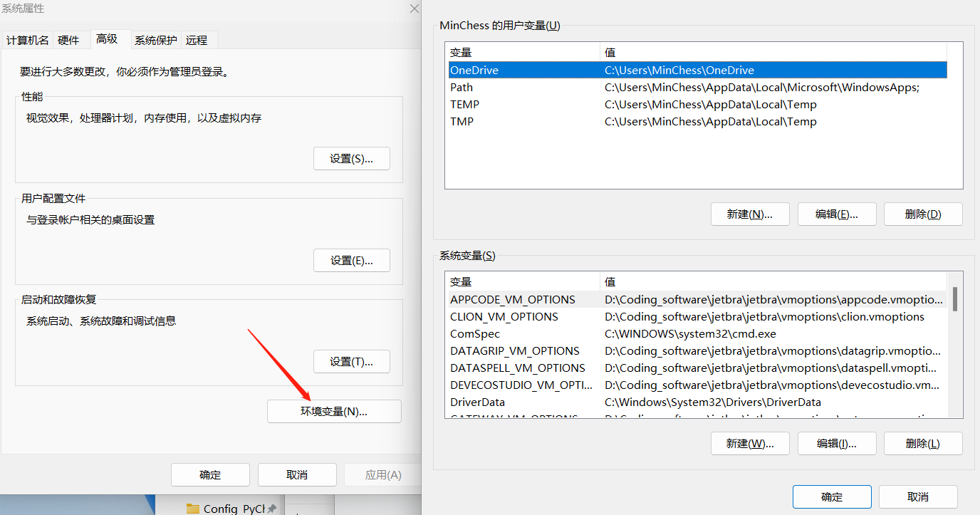Select CLION_VM_OPTIONS system variable

(x=698, y=316)
